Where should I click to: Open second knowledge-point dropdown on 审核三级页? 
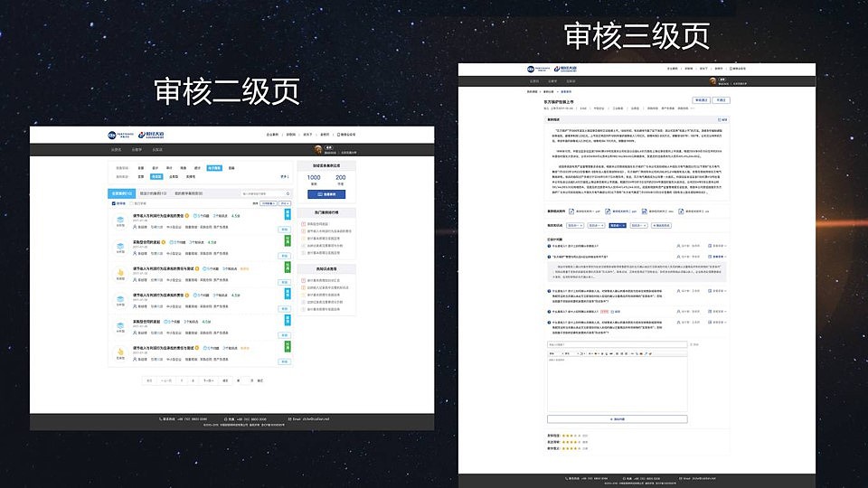pos(596,225)
